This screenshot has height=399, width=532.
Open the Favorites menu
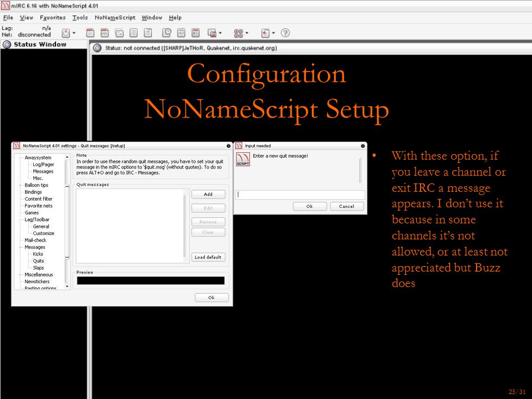(53, 18)
